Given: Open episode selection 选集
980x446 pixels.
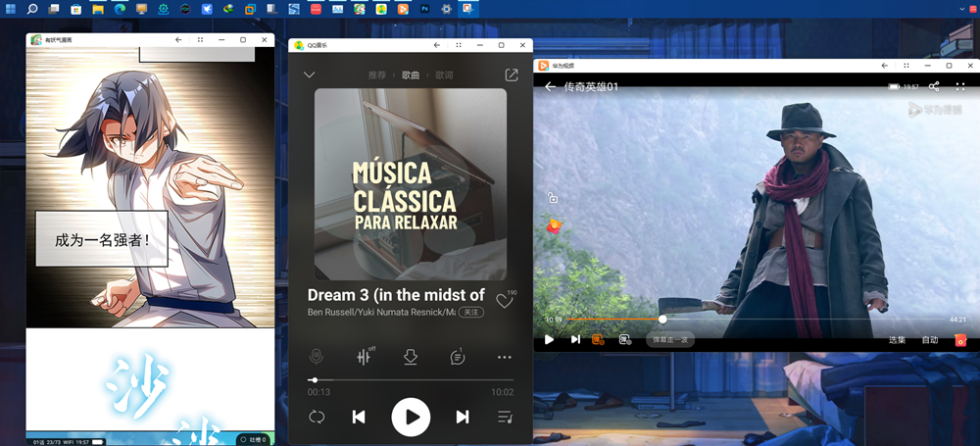Looking at the screenshot, I should pos(898,340).
